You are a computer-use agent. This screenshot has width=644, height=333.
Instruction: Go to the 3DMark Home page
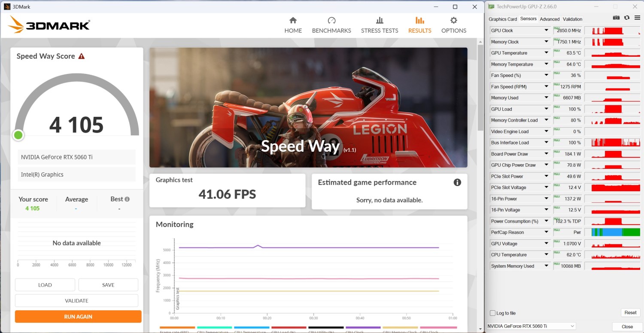click(293, 25)
